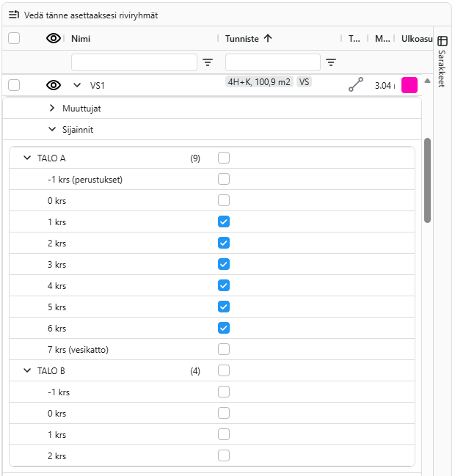The width and height of the screenshot is (455, 476).
Task: Enable the 7 krs (vesikatto) checkbox
Action: point(224,349)
